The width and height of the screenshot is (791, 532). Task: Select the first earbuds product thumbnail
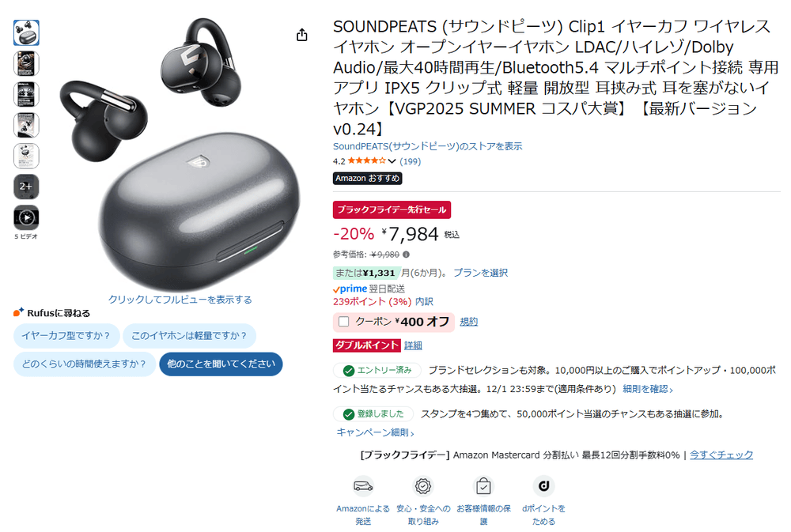[26, 32]
